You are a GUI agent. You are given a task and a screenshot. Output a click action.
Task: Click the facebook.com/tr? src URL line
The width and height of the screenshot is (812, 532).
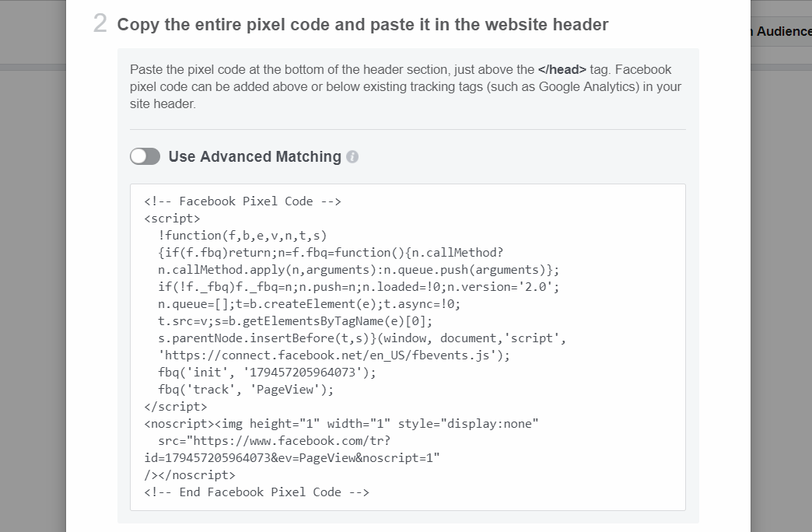[274, 441]
